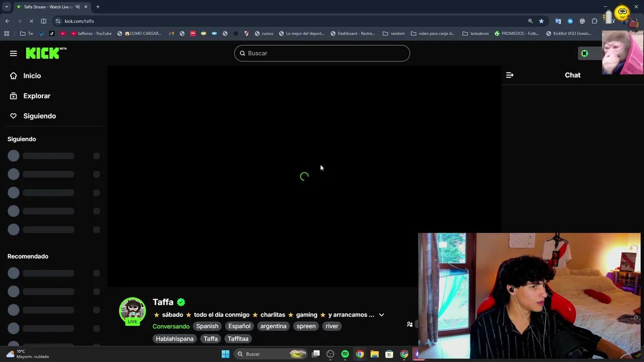Viewport: 644px width, 362px height.
Task: Go back with the browser back arrow
Action: 7,21
